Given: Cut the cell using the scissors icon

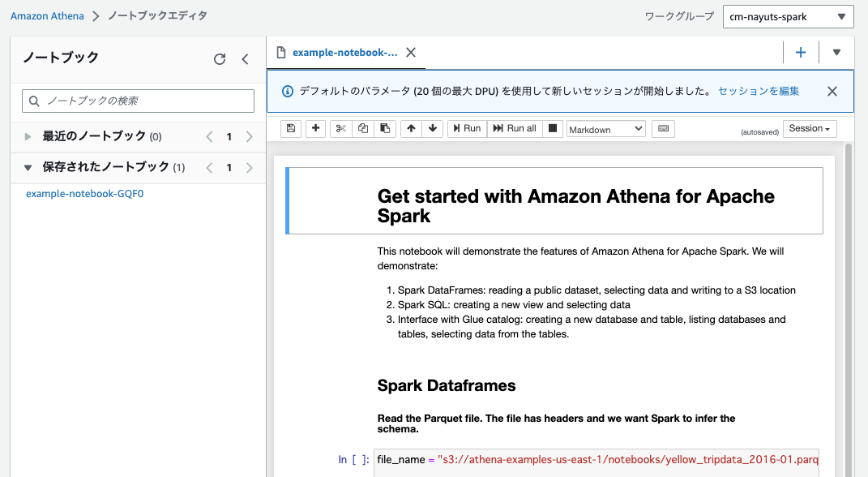Looking at the screenshot, I should tap(340, 128).
